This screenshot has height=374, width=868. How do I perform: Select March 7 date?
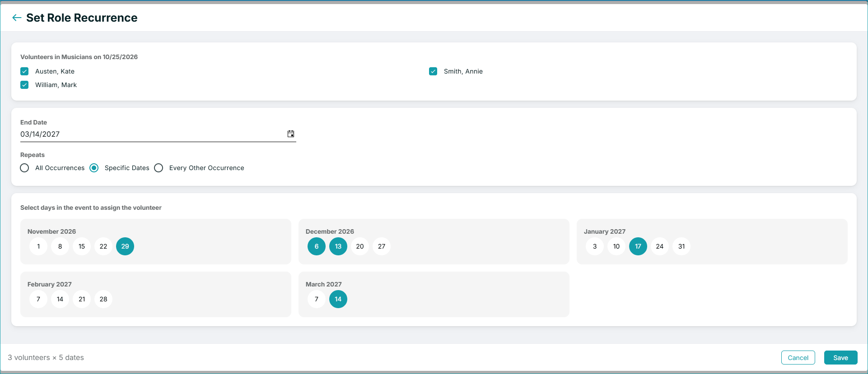pyautogui.click(x=317, y=299)
